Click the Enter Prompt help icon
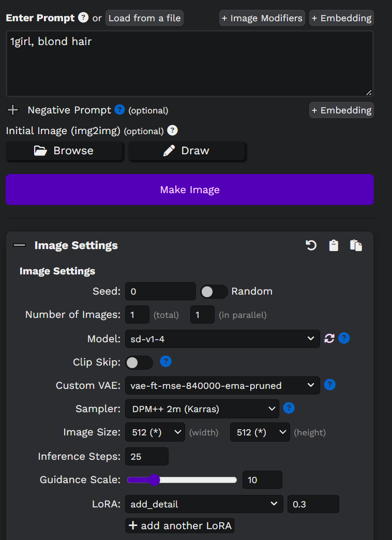392x540 pixels. 83,18
